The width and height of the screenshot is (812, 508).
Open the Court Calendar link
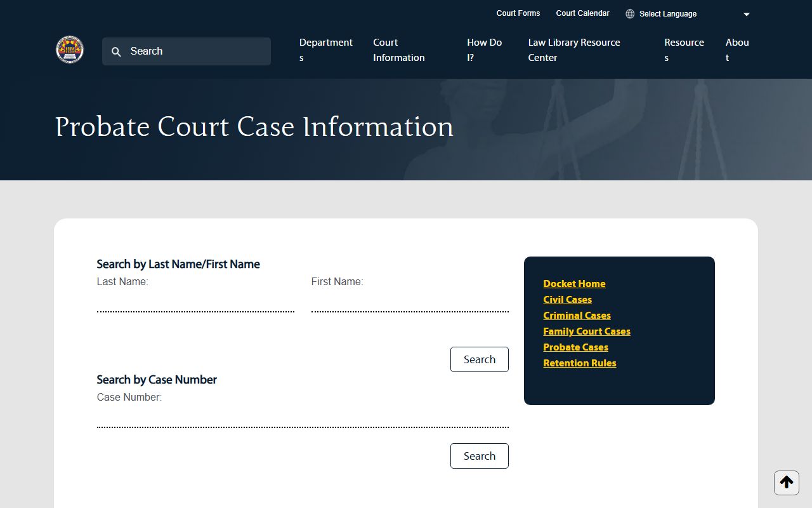pos(582,13)
